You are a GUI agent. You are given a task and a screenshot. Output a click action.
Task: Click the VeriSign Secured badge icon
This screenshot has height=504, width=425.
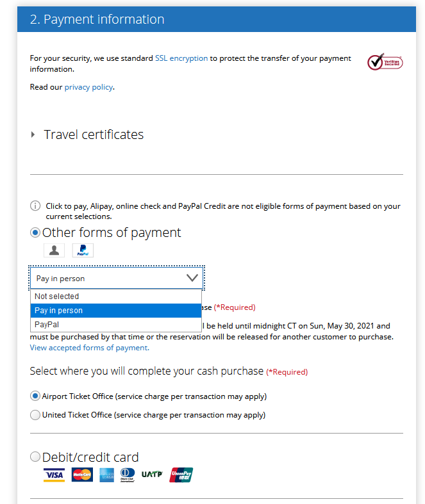[385, 62]
